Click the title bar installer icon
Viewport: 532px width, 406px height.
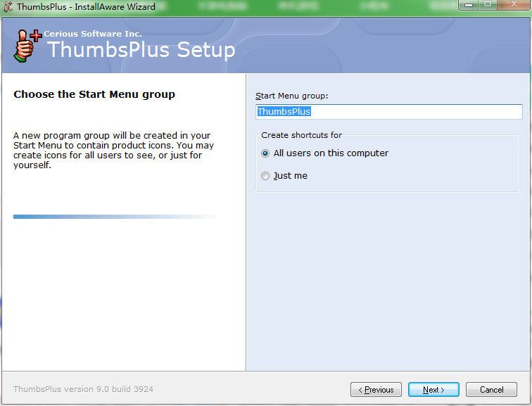pos(8,7)
